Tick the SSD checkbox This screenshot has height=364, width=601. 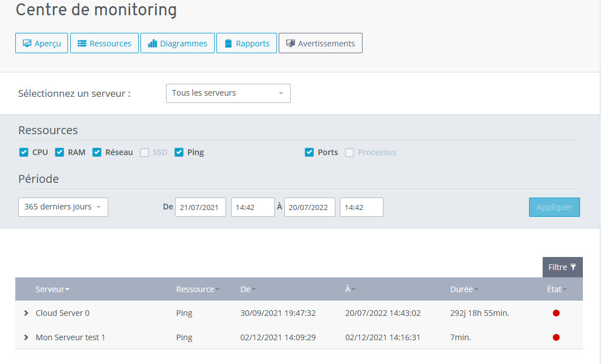[144, 152]
